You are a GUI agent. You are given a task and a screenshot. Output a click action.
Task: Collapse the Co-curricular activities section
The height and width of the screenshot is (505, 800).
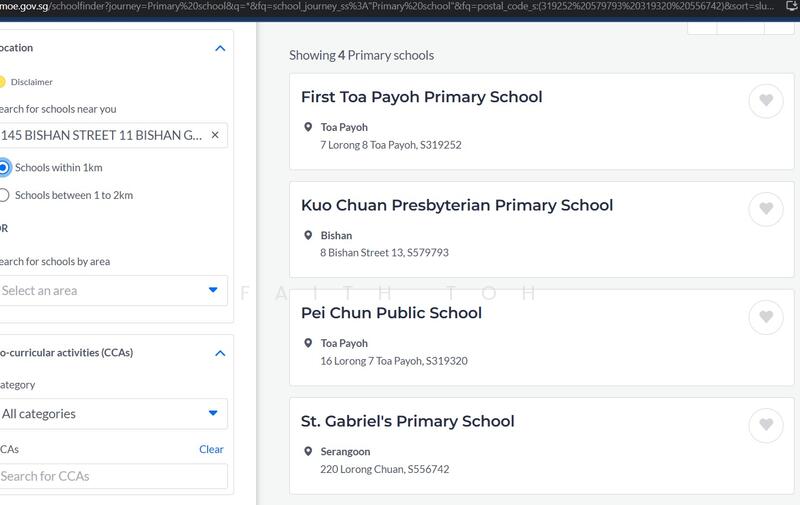pyautogui.click(x=220, y=353)
